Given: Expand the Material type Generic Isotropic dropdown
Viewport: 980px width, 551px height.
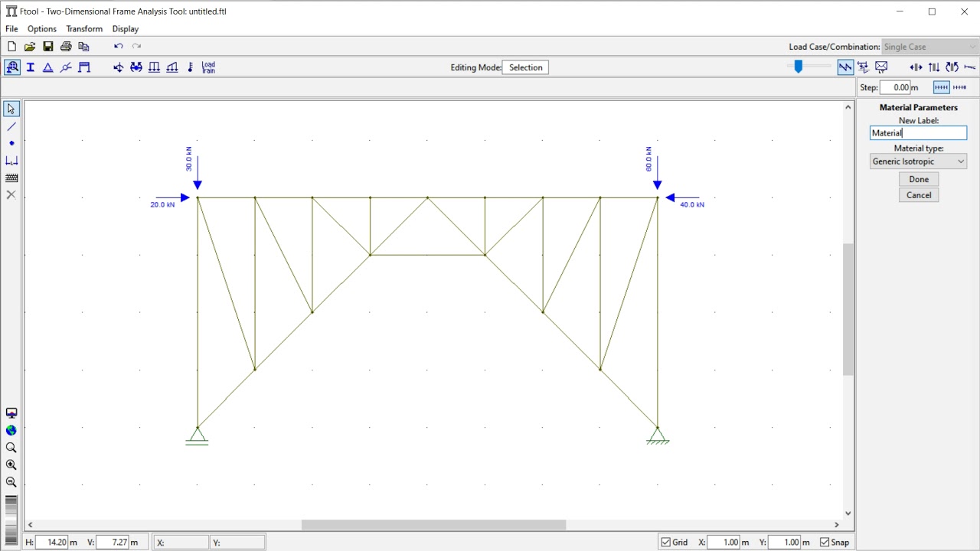Looking at the screenshot, I should [x=918, y=161].
